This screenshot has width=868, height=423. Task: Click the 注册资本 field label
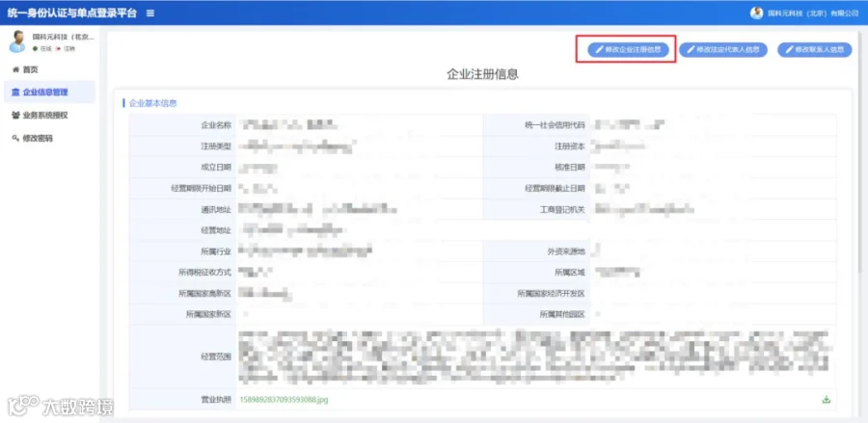coord(570,145)
